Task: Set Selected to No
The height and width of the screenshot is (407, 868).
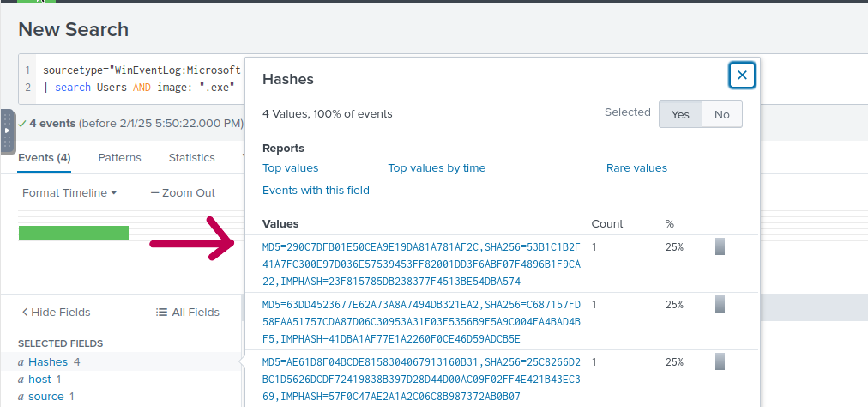Action: point(721,114)
